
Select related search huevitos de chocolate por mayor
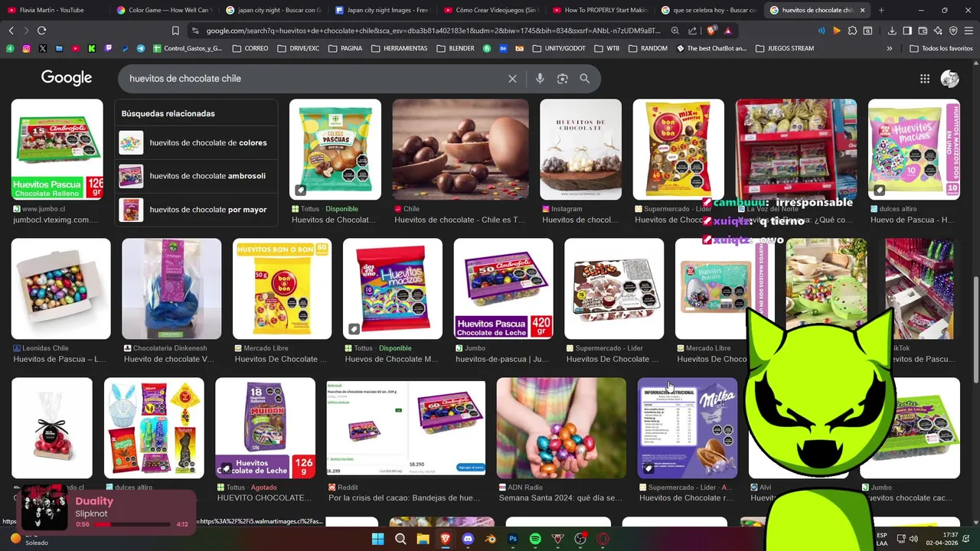coord(196,210)
